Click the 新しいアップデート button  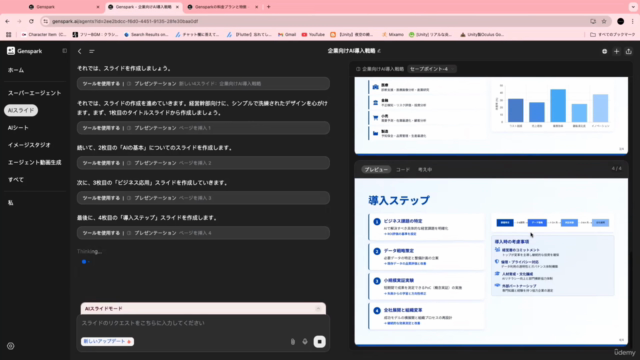coord(107,341)
